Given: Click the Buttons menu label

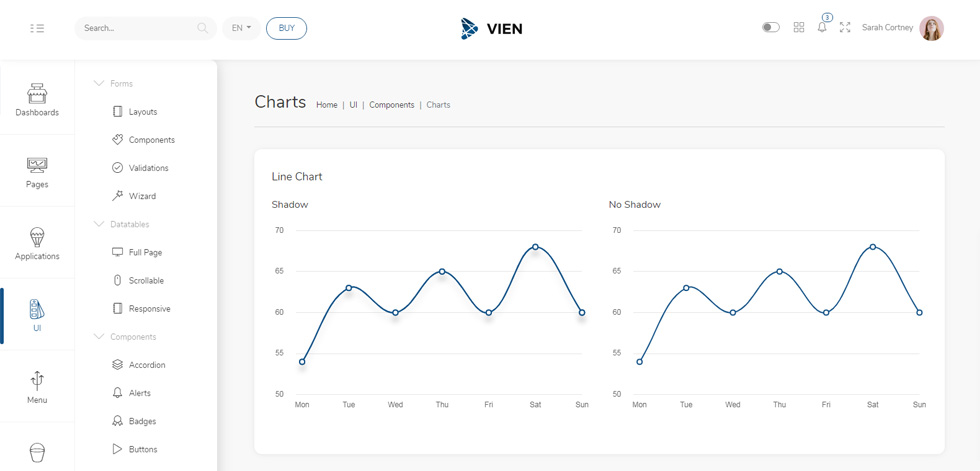Looking at the screenshot, I should (x=143, y=449).
